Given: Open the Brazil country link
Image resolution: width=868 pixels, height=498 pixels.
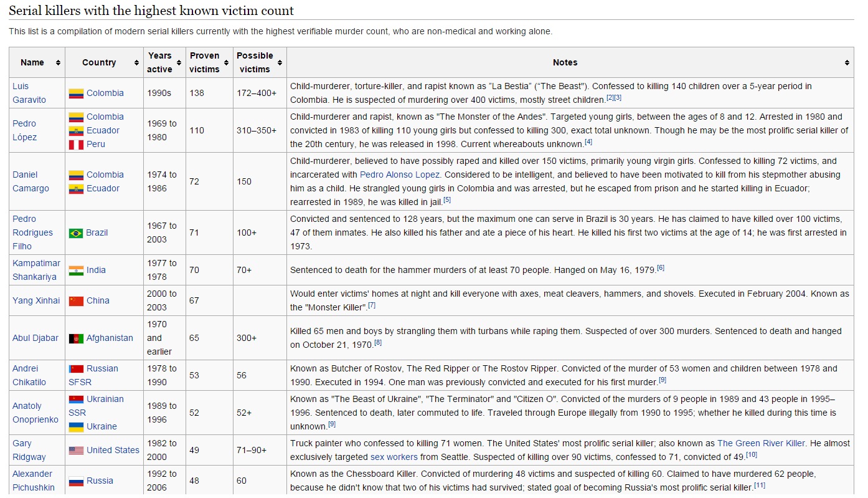Looking at the screenshot, I should tap(97, 232).
